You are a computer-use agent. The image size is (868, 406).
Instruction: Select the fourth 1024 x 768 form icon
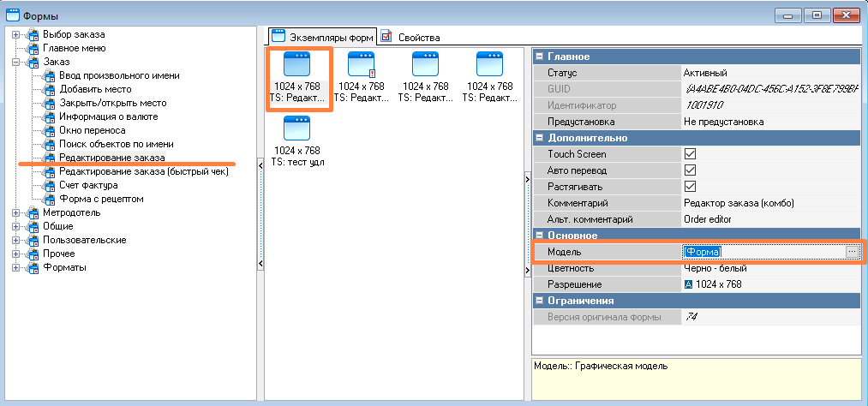(x=489, y=66)
